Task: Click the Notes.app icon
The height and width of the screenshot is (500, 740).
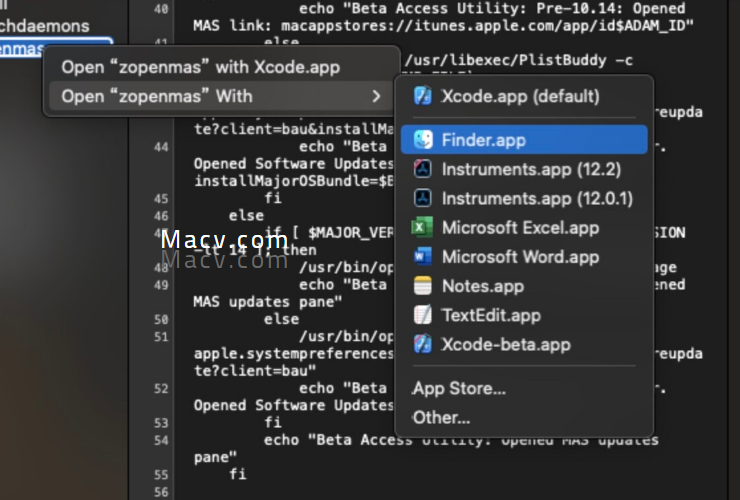Action: pos(422,286)
